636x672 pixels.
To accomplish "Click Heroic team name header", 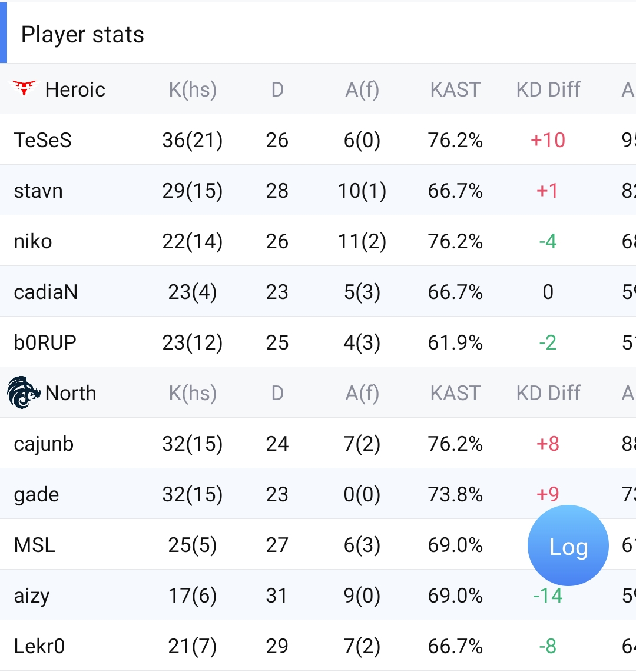I will (75, 89).
